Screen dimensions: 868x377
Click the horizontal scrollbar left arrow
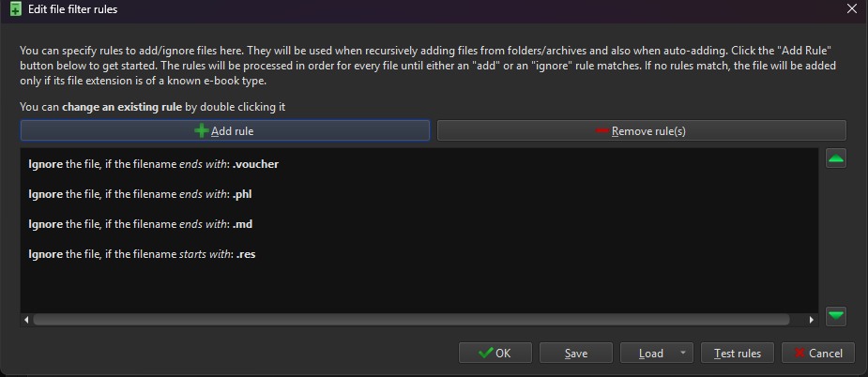[26, 320]
